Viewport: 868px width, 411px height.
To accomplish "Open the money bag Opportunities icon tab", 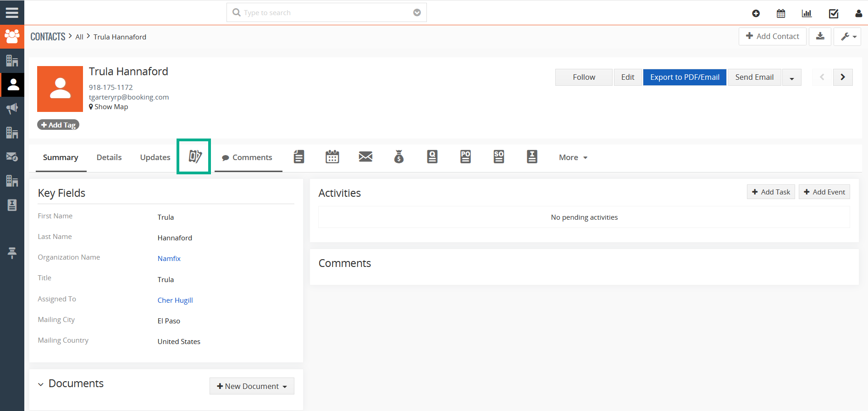I will (x=399, y=157).
